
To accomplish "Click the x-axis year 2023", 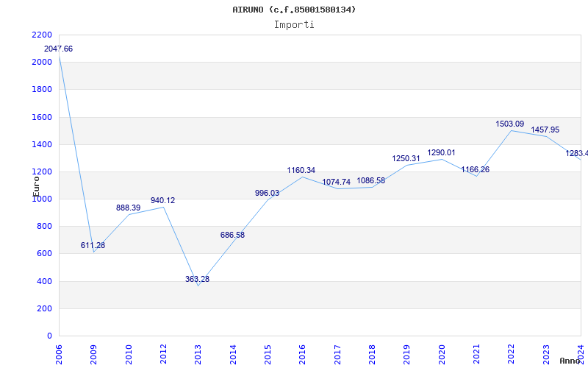I will [x=546, y=355].
